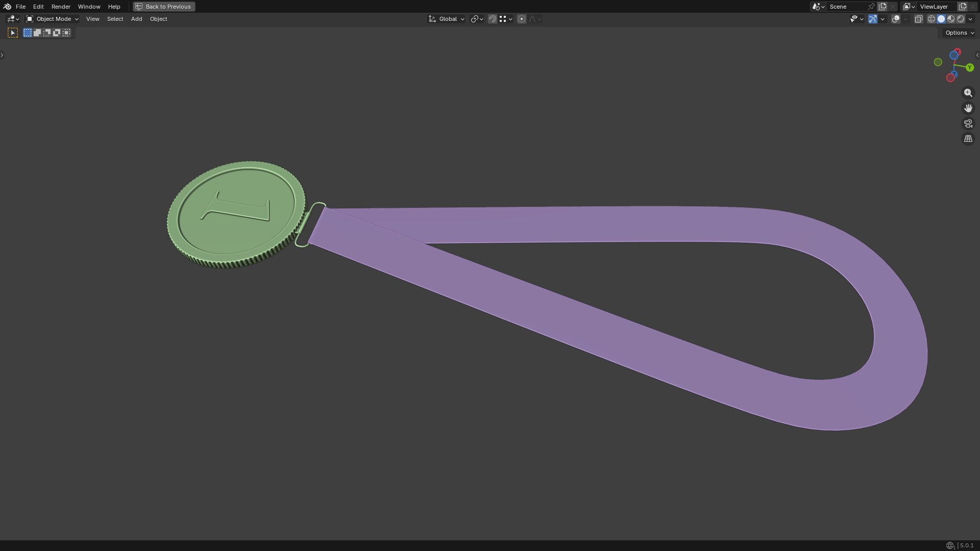Select rendered viewport shading
Viewport: 980px width, 551px height.
[961, 19]
